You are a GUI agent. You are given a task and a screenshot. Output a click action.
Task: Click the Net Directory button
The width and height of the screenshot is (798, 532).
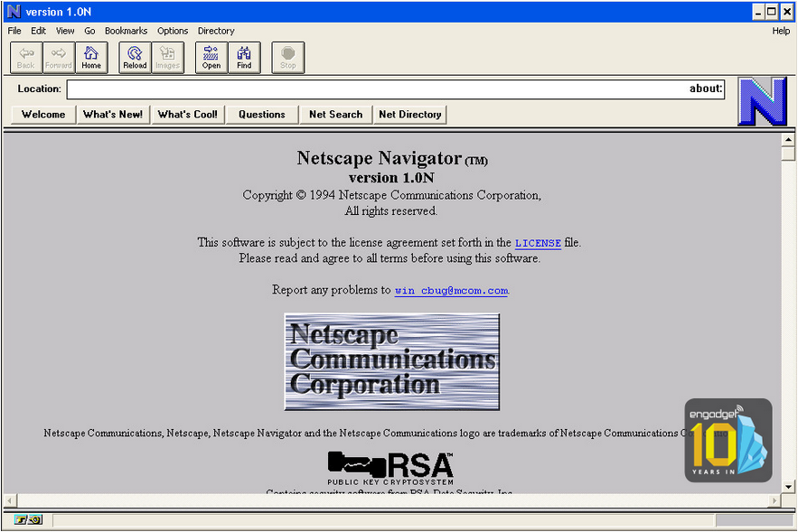[x=410, y=115]
